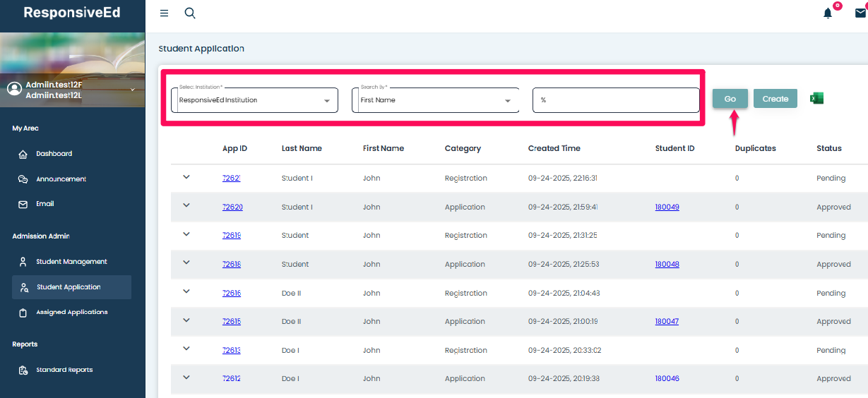Open search using the magnifier icon
Viewport: 868px width, 398px height.
coord(190,13)
